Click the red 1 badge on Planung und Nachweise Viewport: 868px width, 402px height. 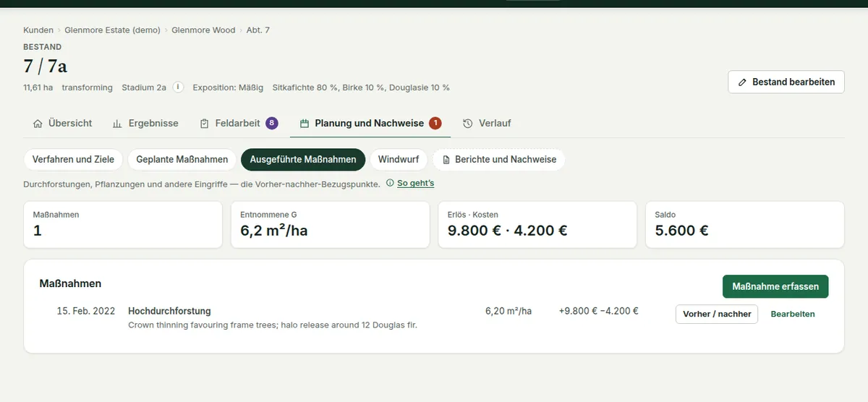click(x=435, y=124)
